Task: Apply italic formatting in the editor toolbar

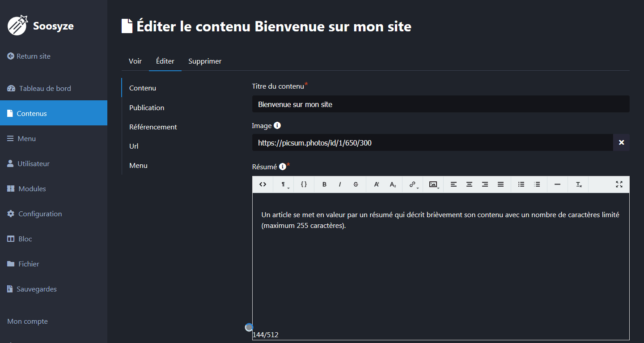Action: click(x=340, y=184)
